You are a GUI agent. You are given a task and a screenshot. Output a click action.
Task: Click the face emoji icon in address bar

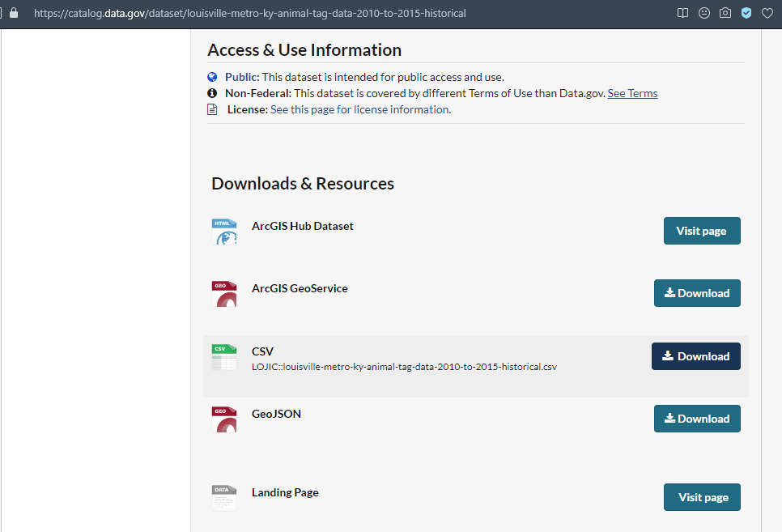[704, 14]
